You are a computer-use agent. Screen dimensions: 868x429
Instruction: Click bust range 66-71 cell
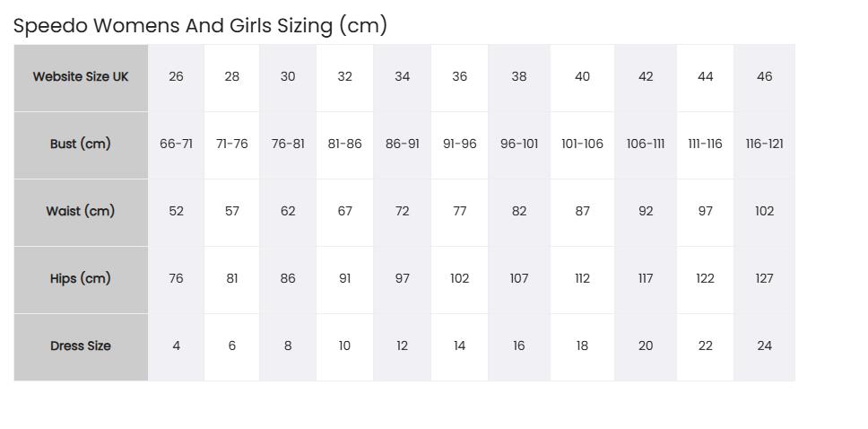pos(176,145)
